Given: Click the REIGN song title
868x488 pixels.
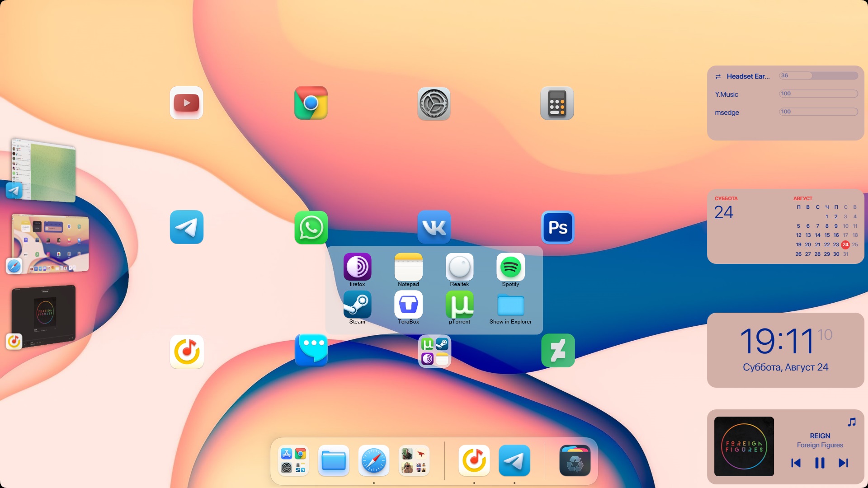Looking at the screenshot, I should (x=820, y=436).
